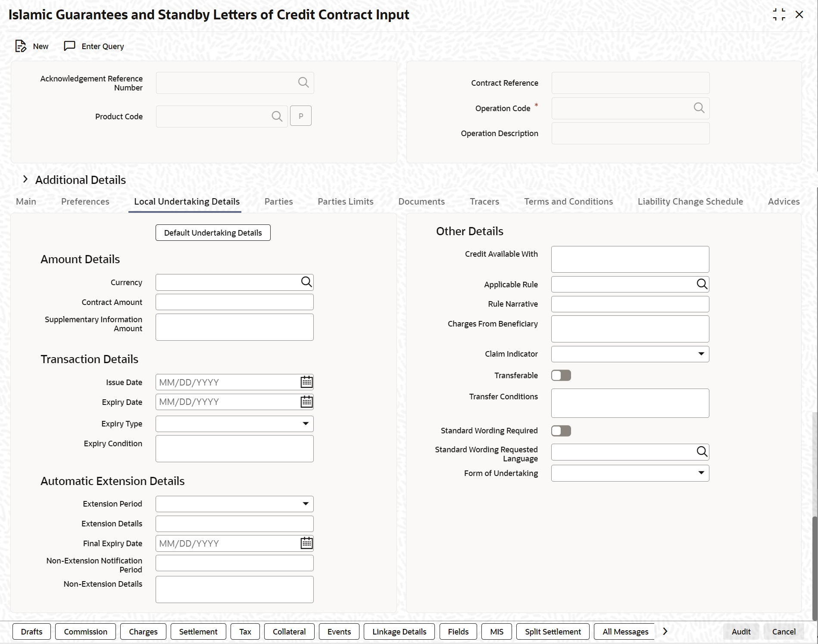Switch to Terms and Conditions tab
The height and width of the screenshot is (644, 818).
coord(568,202)
